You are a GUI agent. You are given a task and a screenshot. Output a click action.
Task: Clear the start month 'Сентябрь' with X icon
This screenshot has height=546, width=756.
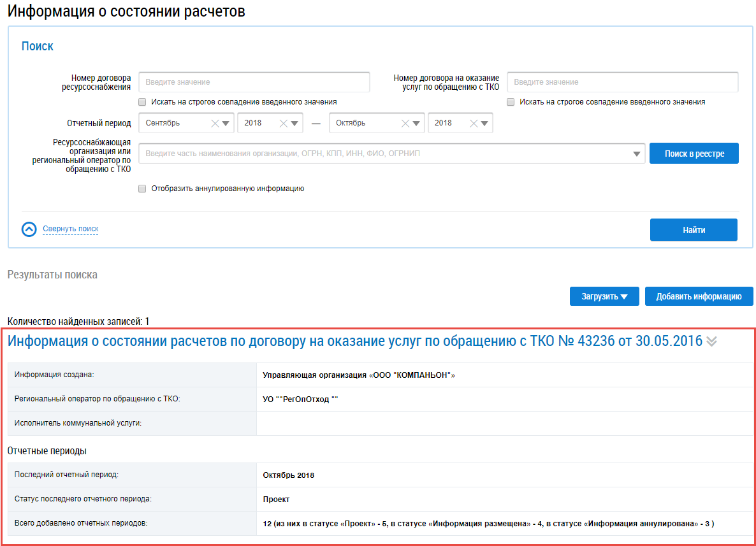(x=215, y=124)
